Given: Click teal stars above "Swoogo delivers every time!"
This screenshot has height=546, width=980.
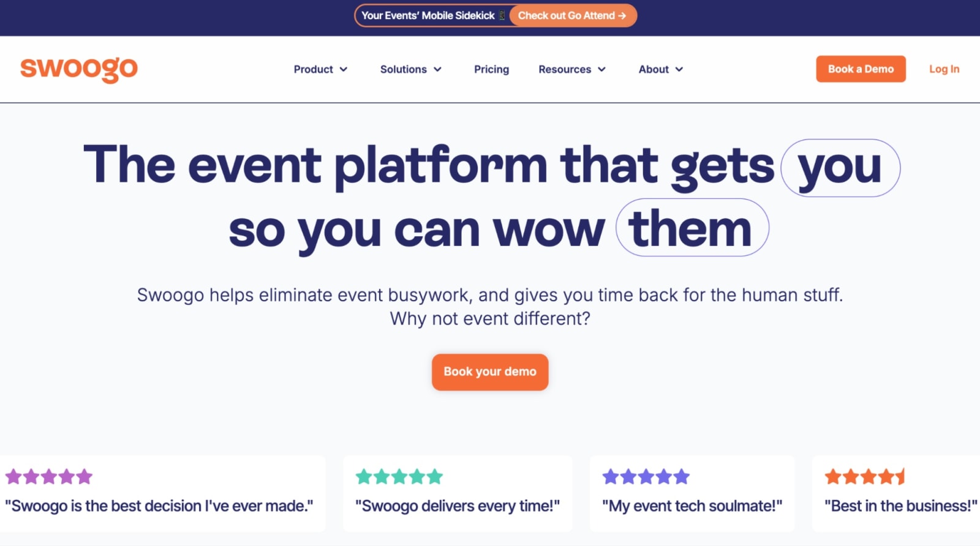Looking at the screenshot, I should (399, 476).
